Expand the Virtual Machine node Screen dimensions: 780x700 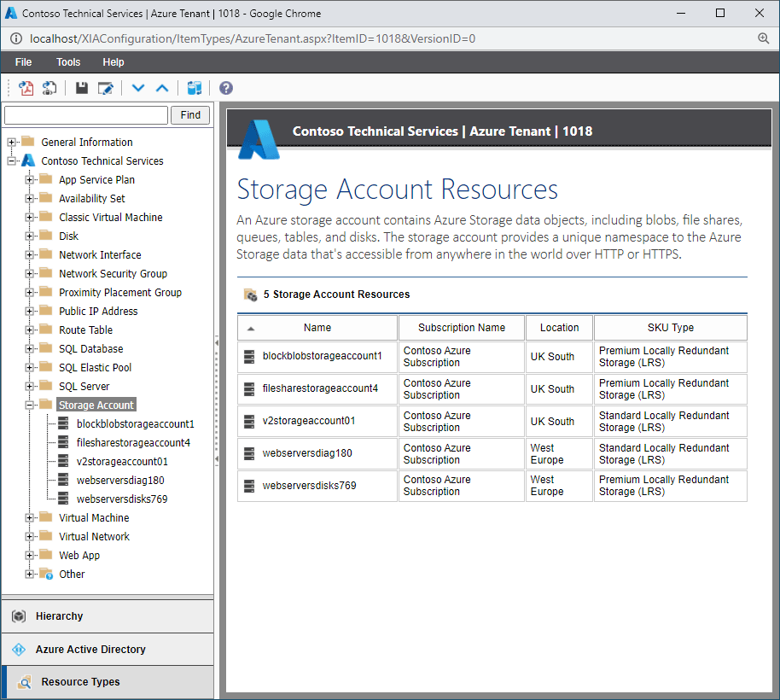pos(29,518)
